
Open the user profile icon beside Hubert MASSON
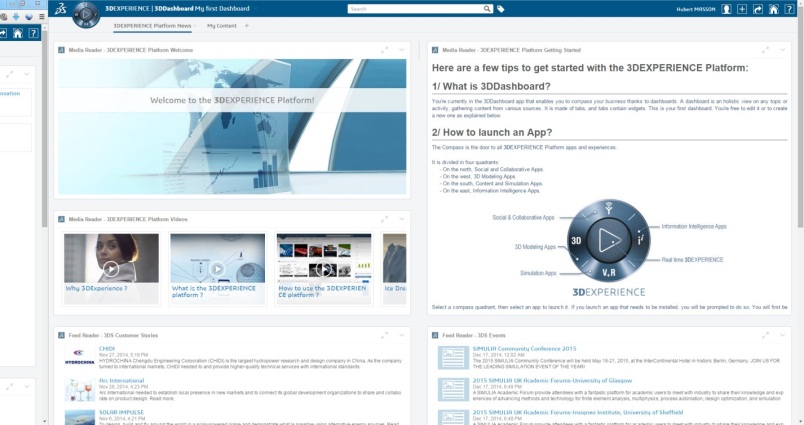click(x=727, y=8)
